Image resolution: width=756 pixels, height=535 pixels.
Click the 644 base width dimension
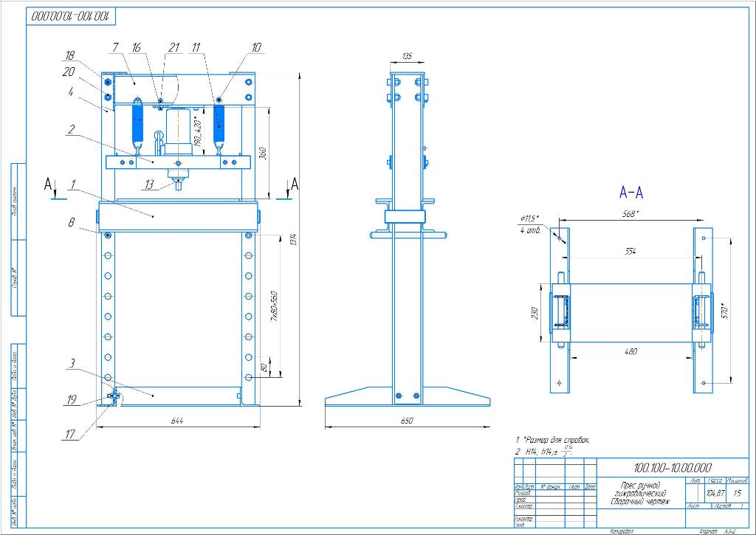177,420
